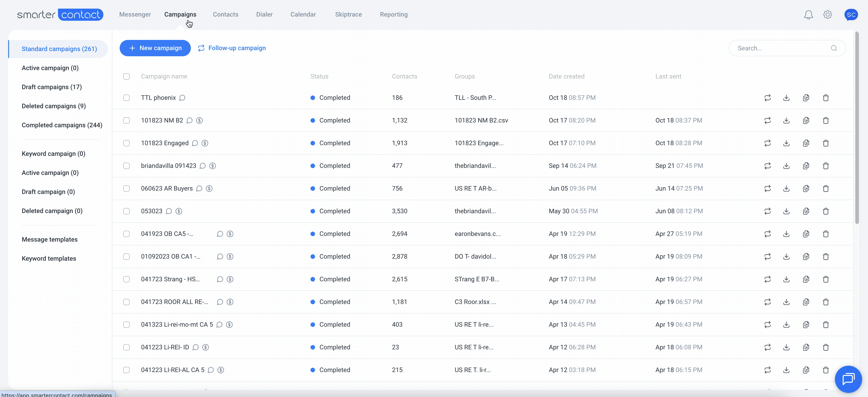Click follow-up icon for 101823 NM B2 row
The image size is (868, 397).
767,120
